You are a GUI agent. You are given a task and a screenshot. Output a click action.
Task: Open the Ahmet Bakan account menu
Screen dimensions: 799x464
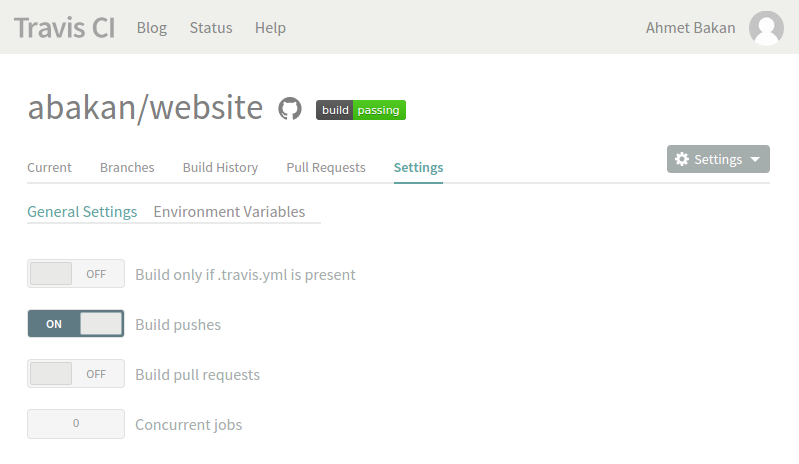(689, 28)
